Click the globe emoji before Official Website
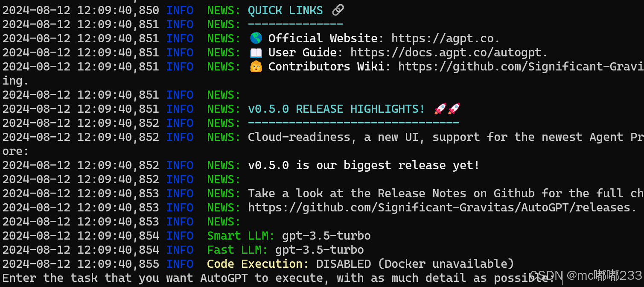 (x=256, y=38)
